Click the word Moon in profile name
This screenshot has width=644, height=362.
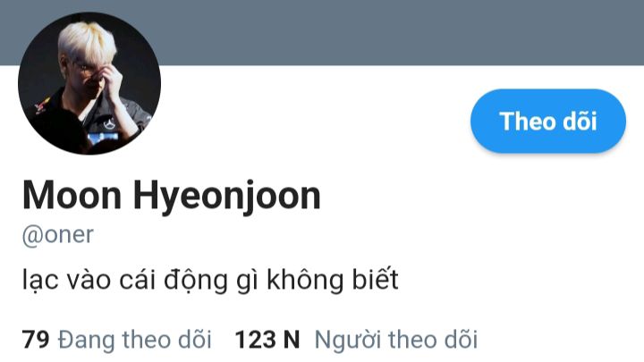(72, 196)
